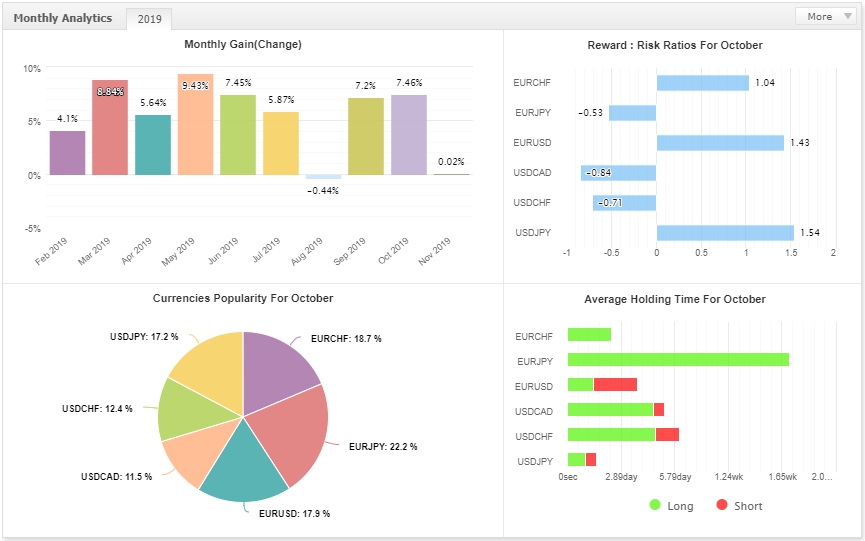The height and width of the screenshot is (541, 865).
Task: Select the EURUSD long holding time bar
Action: point(580,384)
